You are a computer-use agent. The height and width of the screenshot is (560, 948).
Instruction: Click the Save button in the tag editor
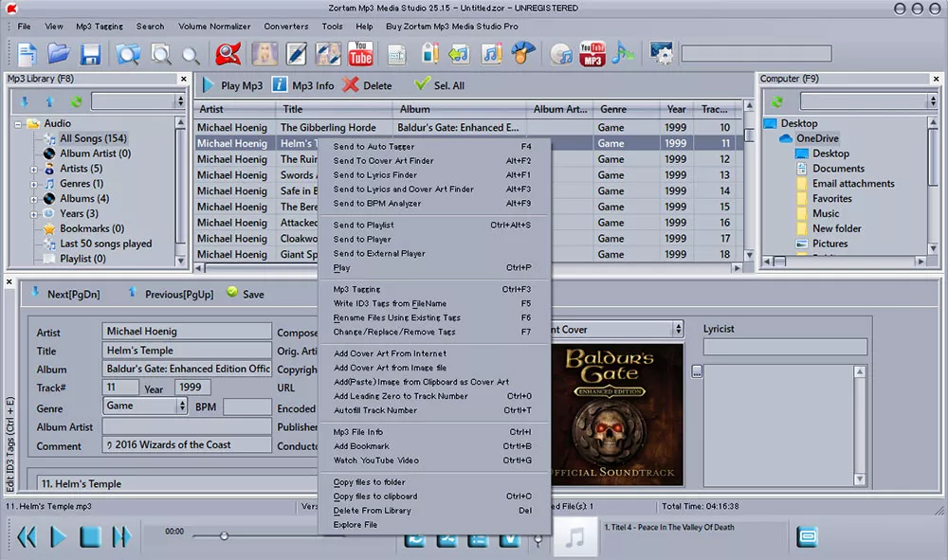pyautogui.click(x=246, y=294)
